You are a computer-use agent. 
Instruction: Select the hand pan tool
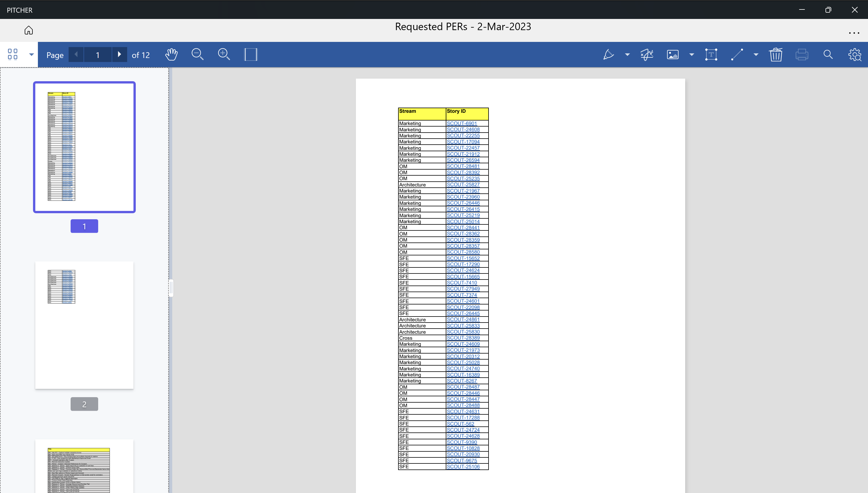171,55
